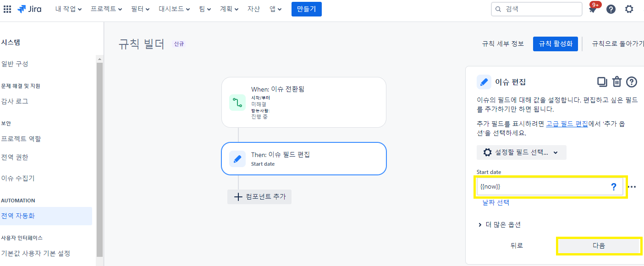Expand the 더 많은 옵션 section

(500, 225)
